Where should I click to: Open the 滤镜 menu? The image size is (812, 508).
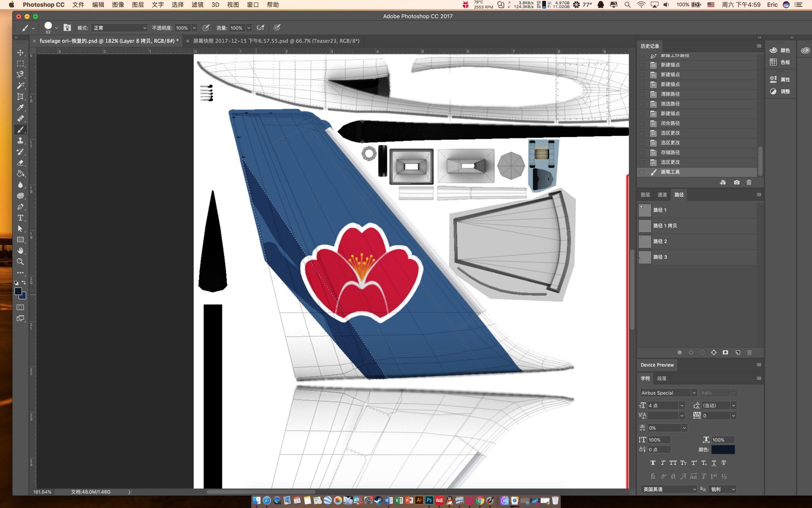(x=197, y=5)
